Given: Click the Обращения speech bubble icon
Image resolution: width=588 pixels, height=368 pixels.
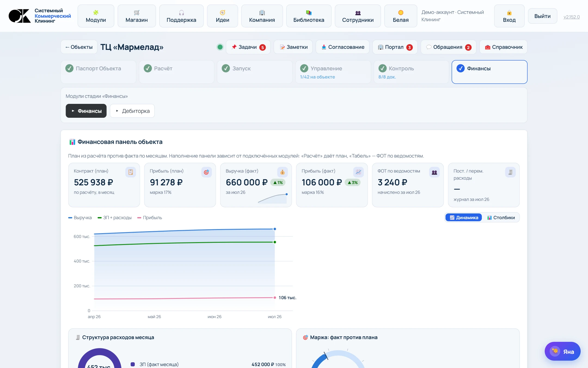Looking at the screenshot, I should (x=428, y=47).
